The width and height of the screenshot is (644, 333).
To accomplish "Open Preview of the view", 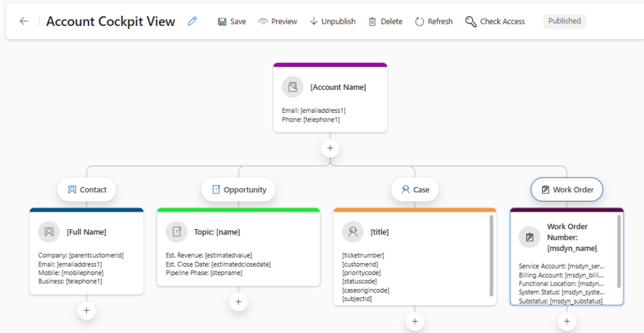I will 277,21.
